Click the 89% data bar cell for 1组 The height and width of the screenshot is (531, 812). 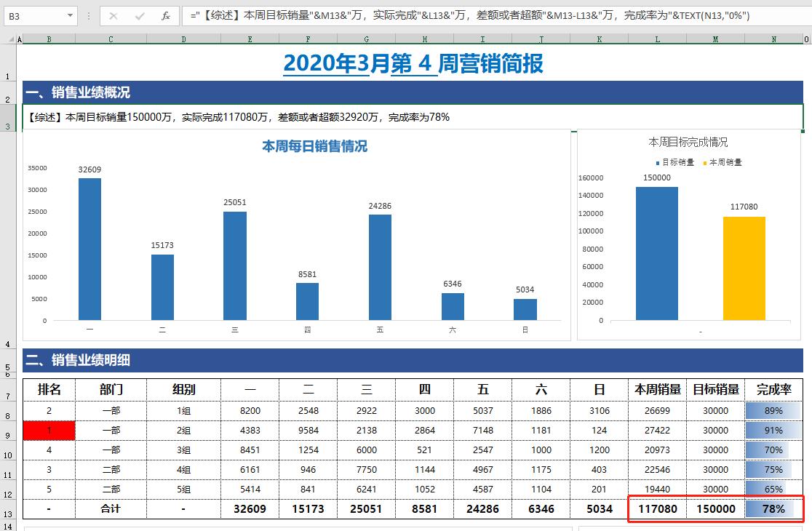coord(773,410)
